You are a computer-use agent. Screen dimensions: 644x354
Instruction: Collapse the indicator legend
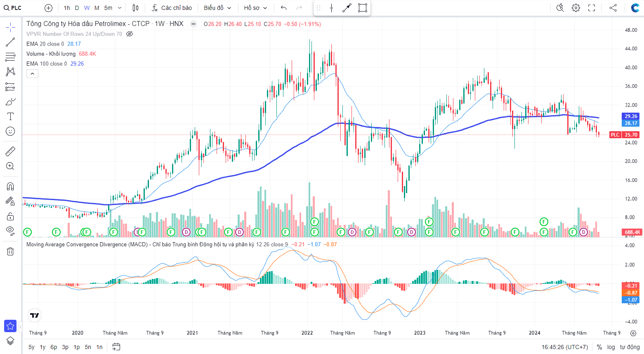coord(33,73)
